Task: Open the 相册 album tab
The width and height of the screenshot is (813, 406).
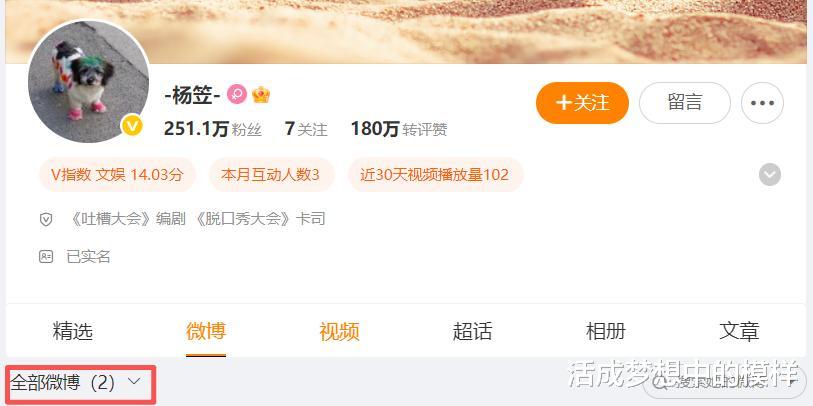Action: tap(606, 331)
